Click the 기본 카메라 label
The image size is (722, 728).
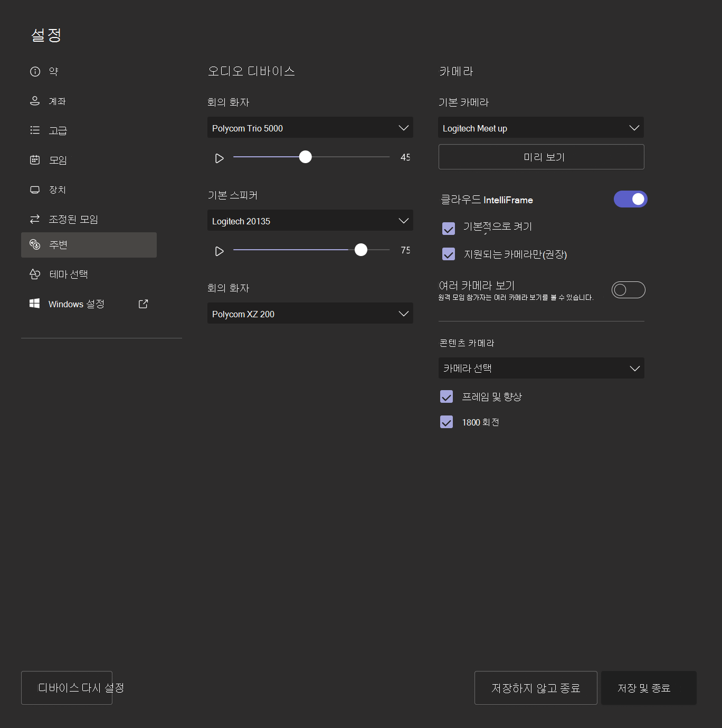coord(464,102)
